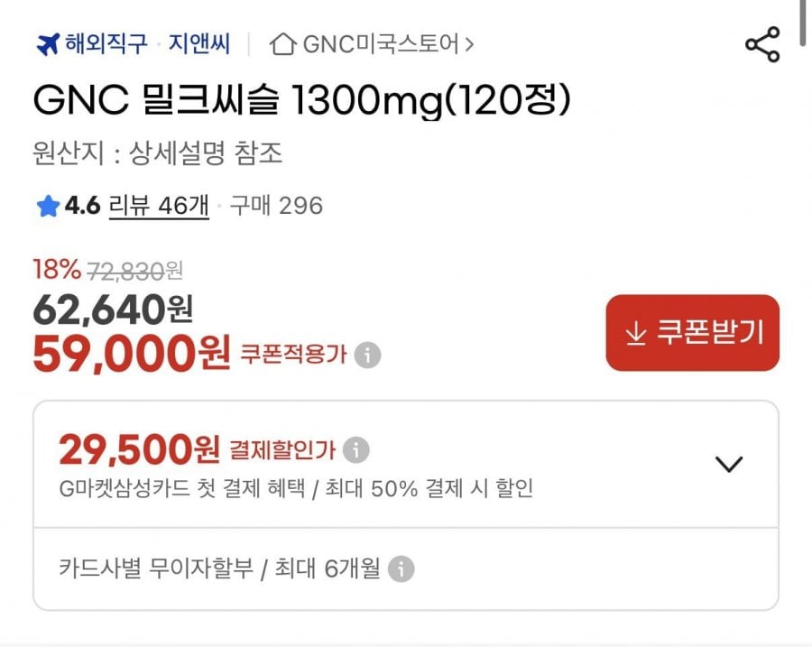Click the blue star rating icon

pyautogui.click(x=48, y=207)
